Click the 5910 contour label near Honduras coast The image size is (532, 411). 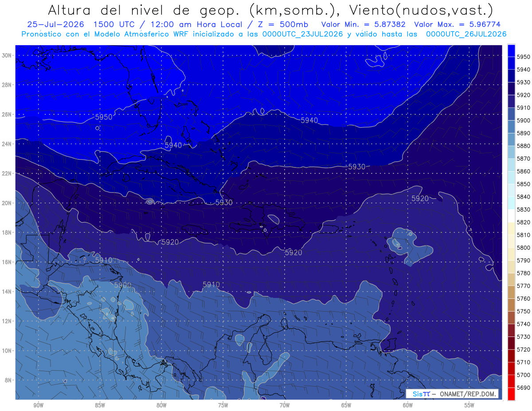104,260
